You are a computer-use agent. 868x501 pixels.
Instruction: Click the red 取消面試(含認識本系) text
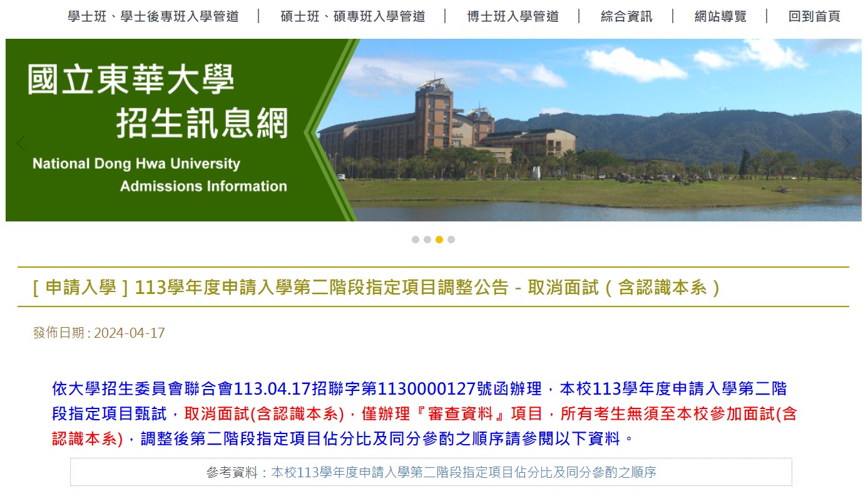coord(264,413)
